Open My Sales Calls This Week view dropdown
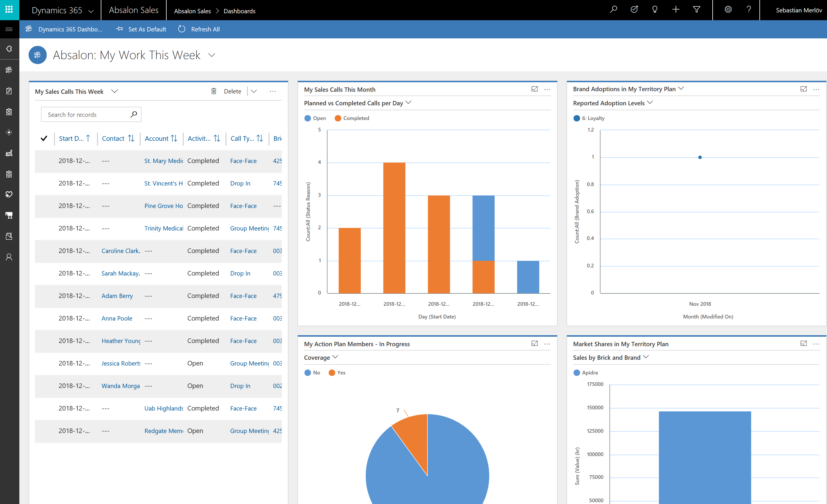 pos(114,91)
